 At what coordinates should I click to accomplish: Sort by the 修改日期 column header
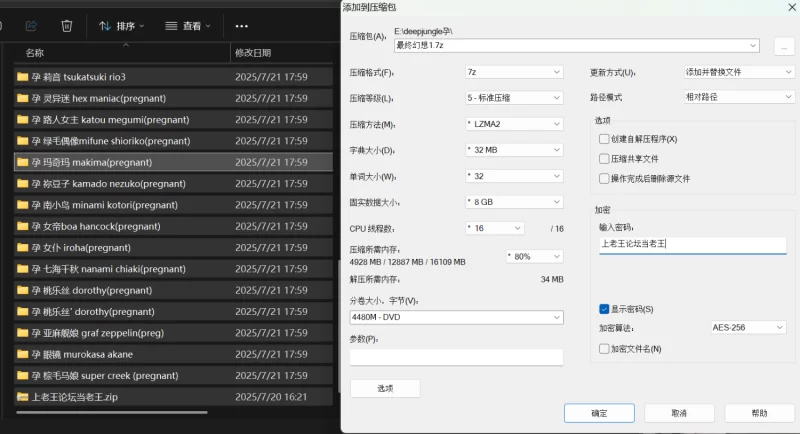[x=253, y=53]
